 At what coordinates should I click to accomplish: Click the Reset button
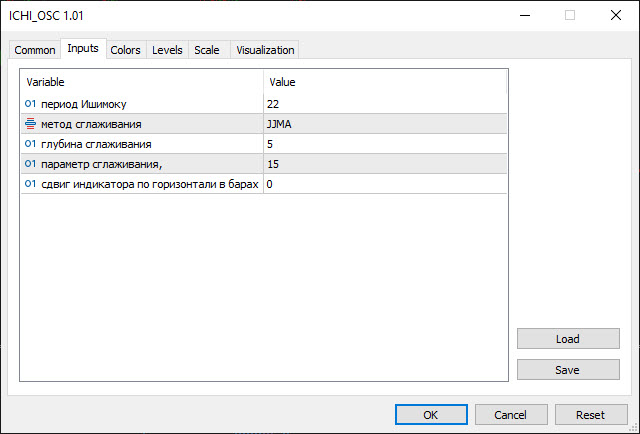click(x=590, y=414)
